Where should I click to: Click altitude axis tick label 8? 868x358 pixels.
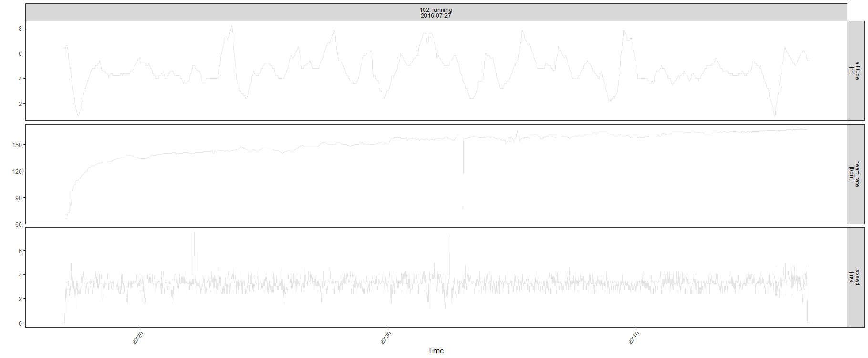coord(20,28)
